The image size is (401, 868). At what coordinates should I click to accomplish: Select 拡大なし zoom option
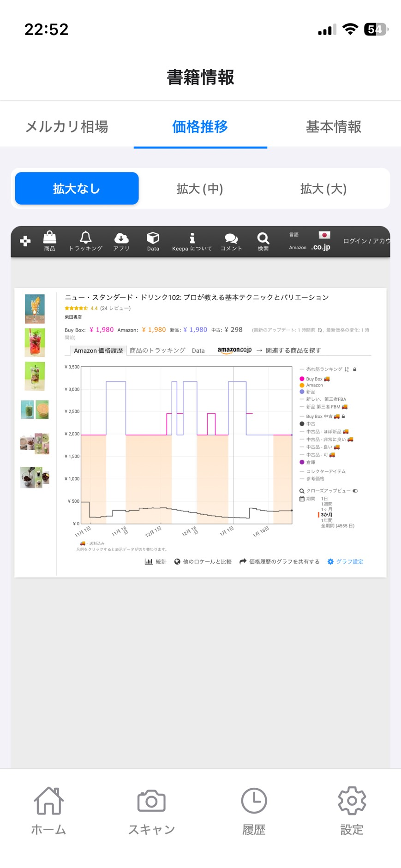(x=77, y=188)
